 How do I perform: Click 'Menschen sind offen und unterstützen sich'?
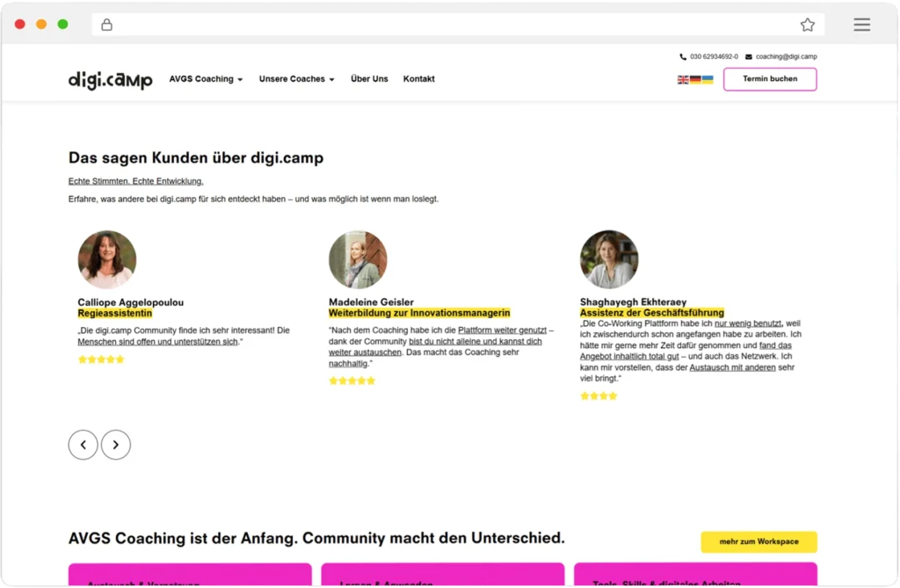pos(158,342)
